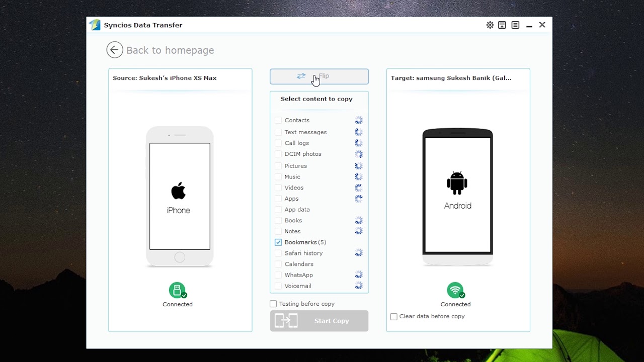This screenshot has width=644, height=362.
Task: Click the Android target device image
Action: point(457,196)
